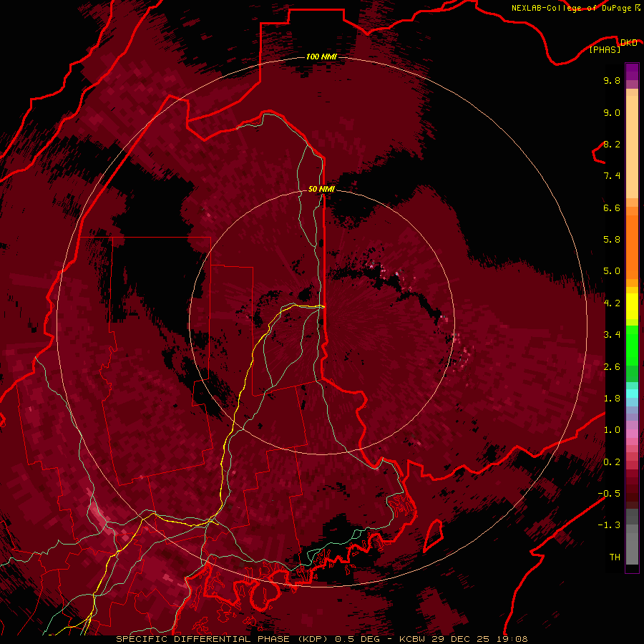Click the 19:08 timestamp
Image resolution: width=644 pixels, height=644 pixels.
click(514, 639)
